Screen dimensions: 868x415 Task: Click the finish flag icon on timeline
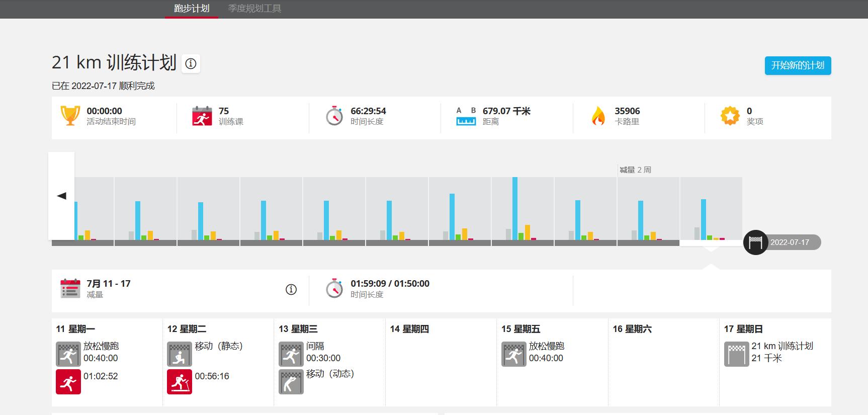click(755, 242)
